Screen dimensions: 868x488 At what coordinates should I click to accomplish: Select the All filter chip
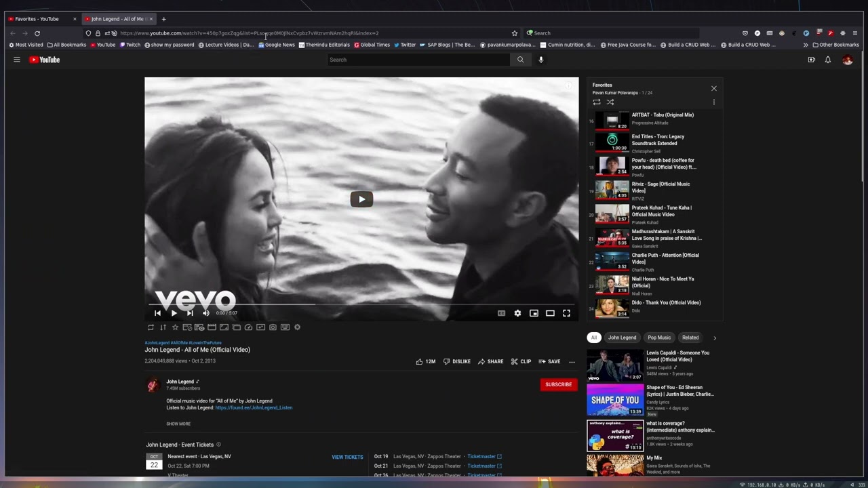click(x=594, y=338)
